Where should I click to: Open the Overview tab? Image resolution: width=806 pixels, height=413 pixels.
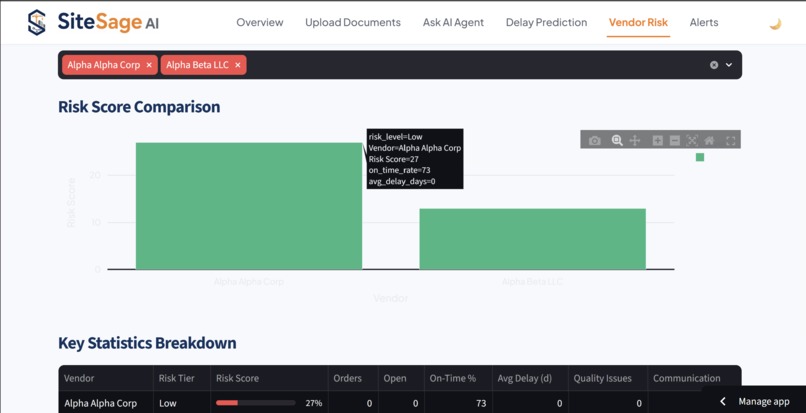(260, 23)
